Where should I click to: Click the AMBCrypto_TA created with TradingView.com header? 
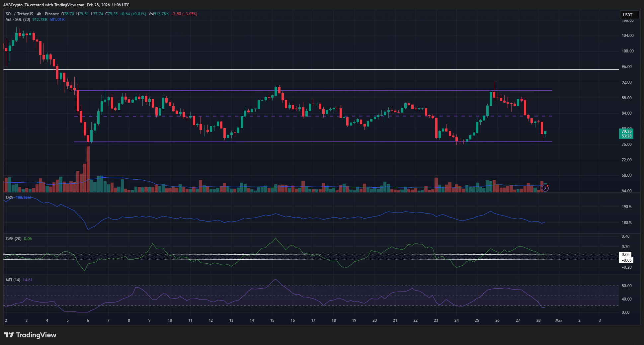(x=66, y=5)
